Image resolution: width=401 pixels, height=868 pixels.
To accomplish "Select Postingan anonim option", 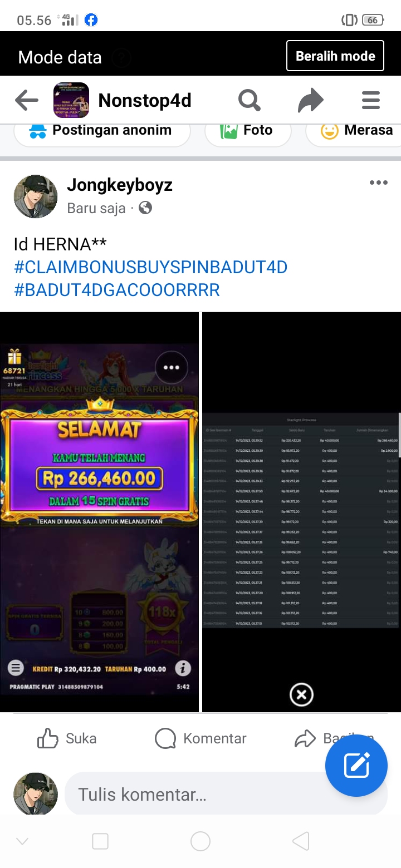I will [102, 131].
